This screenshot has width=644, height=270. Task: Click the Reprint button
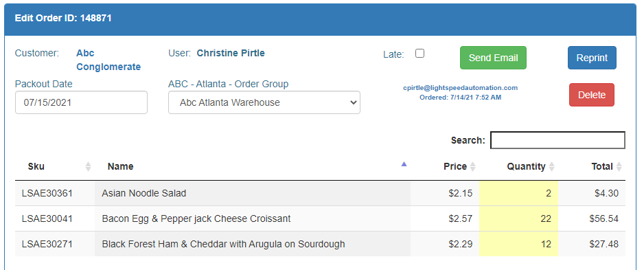pos(592,58)
